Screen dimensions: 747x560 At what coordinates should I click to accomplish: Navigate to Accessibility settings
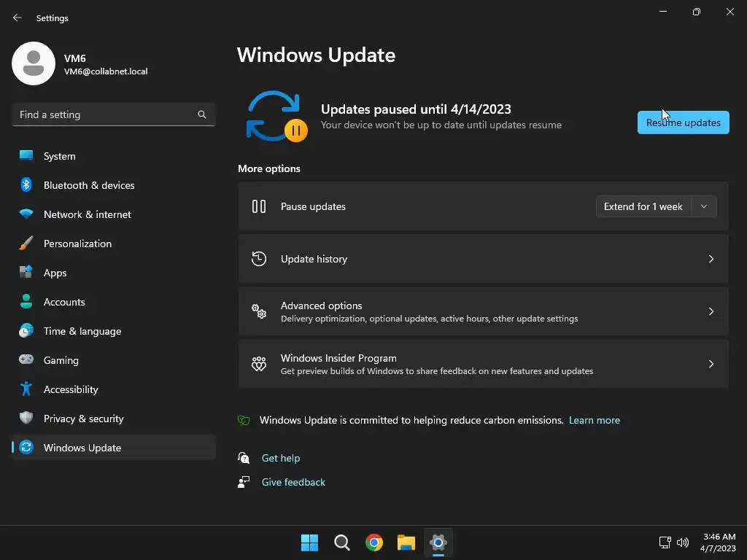[x=114, y=389]
